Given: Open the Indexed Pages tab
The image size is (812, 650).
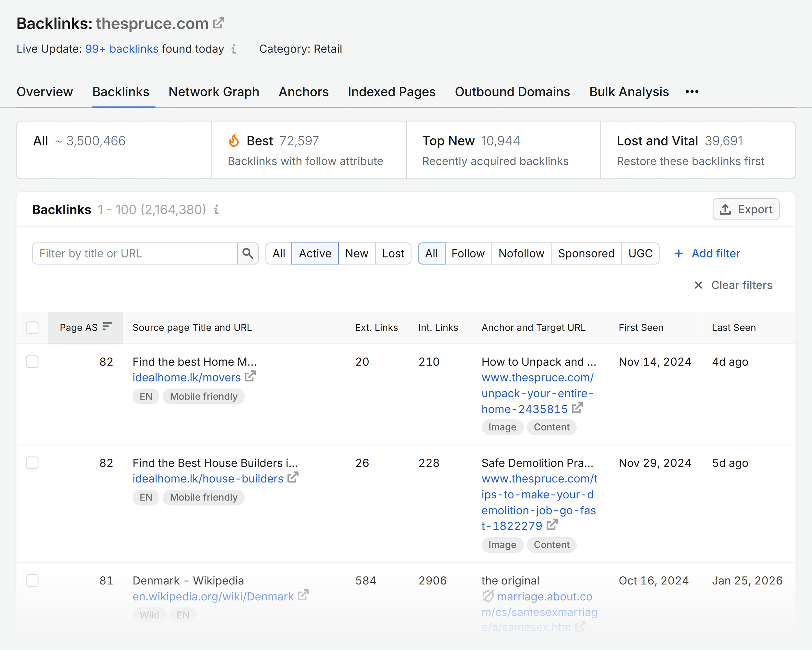Looking at the screenshot, I should [x=392, y=92].
